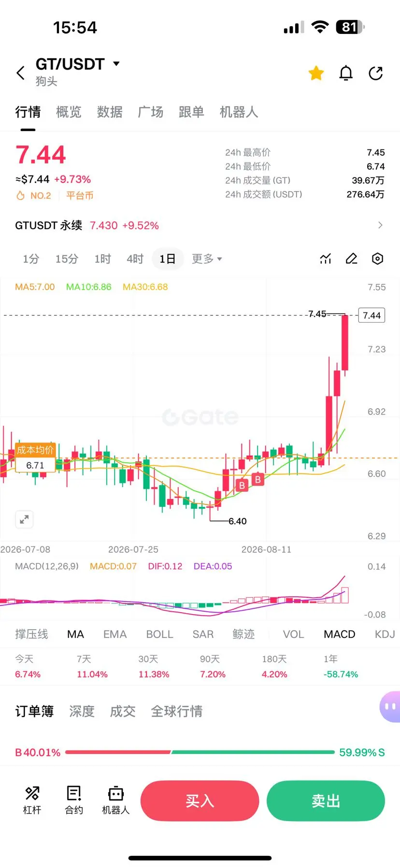Tap the MA5:7.00 legend label

(35, 287)
